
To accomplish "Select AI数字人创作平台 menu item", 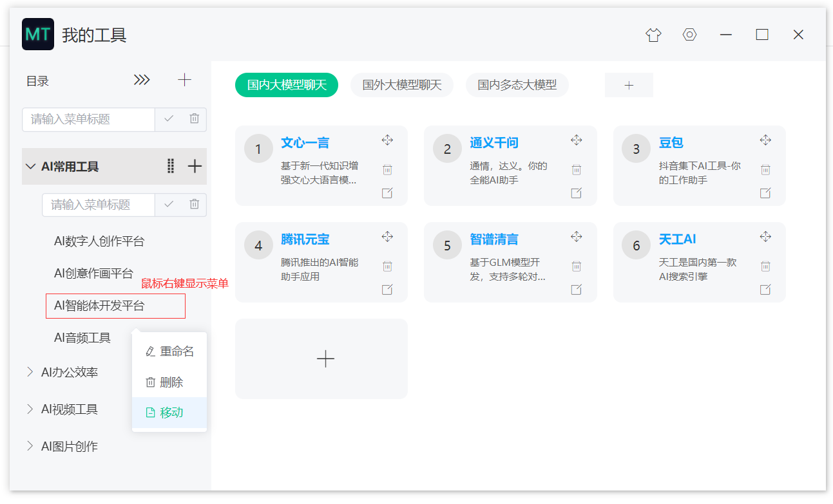I will coord(99,241).
